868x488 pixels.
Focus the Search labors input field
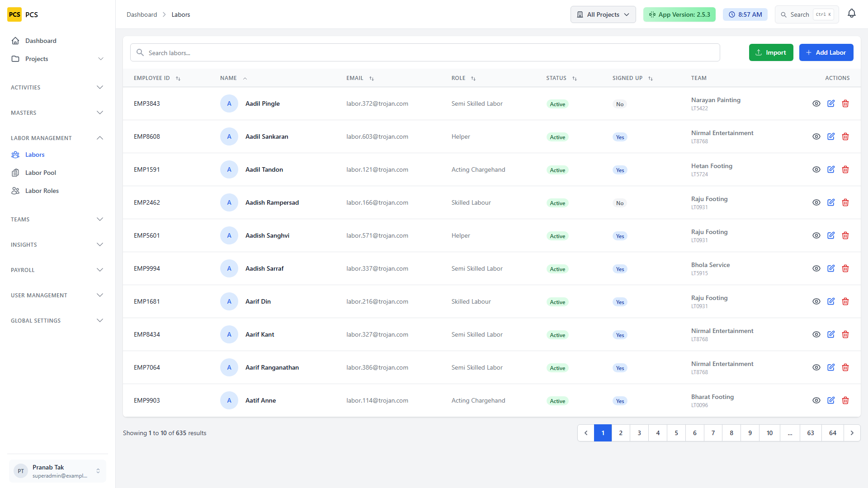[x=425, y=52]
